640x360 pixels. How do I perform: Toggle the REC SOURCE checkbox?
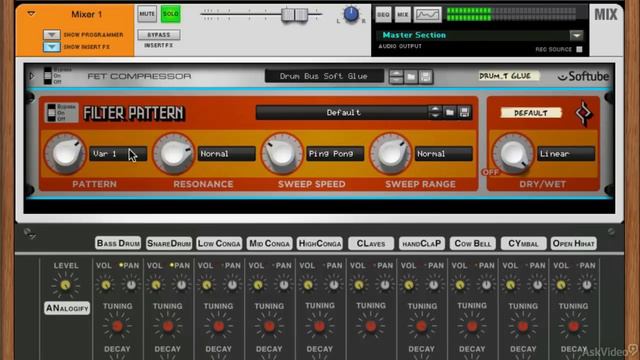click(579, 49)
